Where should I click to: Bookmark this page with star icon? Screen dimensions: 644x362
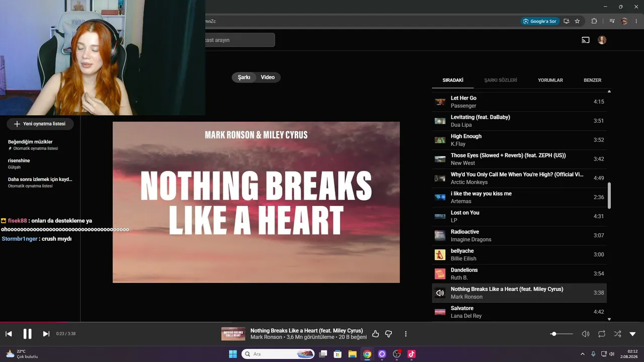click(x=577, y=21)
